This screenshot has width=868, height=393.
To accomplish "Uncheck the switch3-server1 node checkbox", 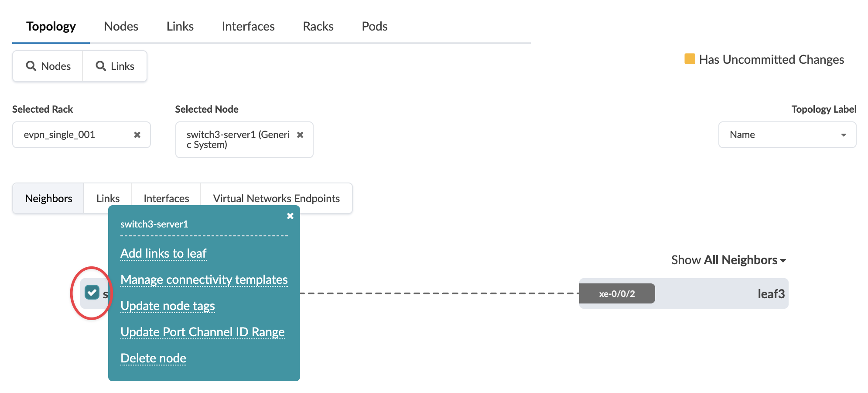I will [x=92, y=292].
